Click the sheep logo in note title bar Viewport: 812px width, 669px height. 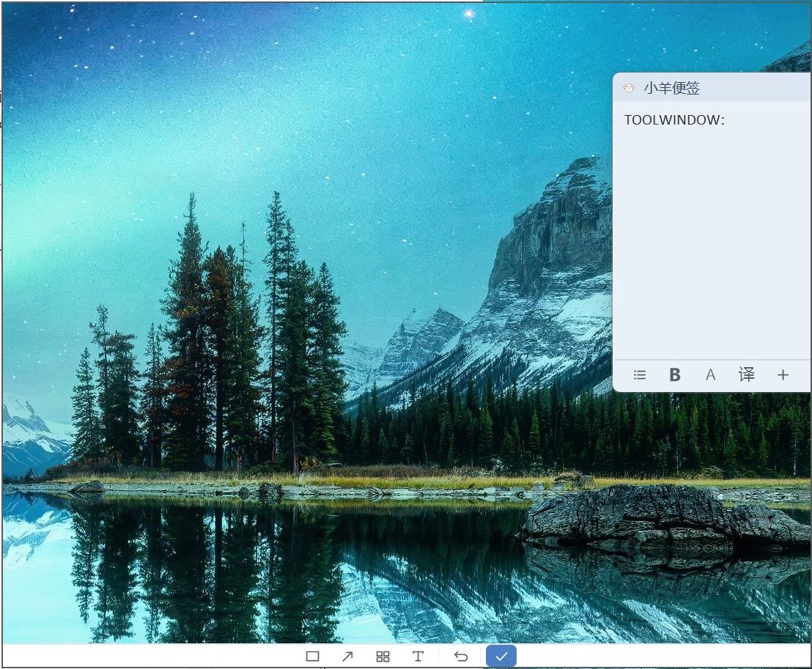630,88
